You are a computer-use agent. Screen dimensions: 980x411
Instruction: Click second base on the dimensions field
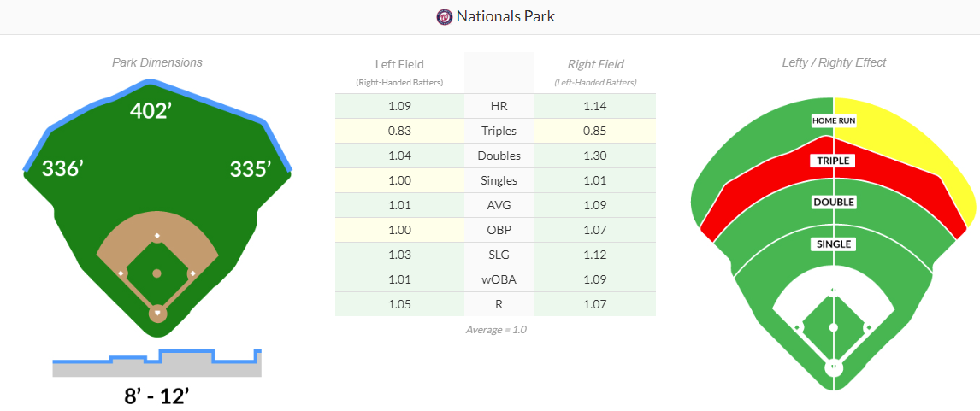click(x=156, y=236)
